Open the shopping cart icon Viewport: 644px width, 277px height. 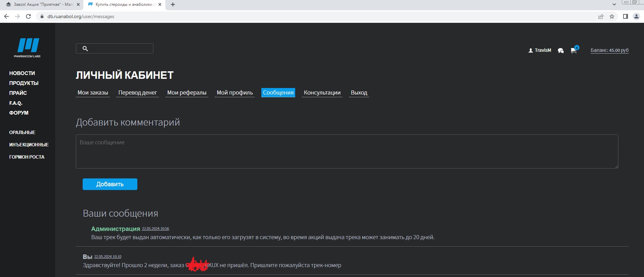pos(574,50)
